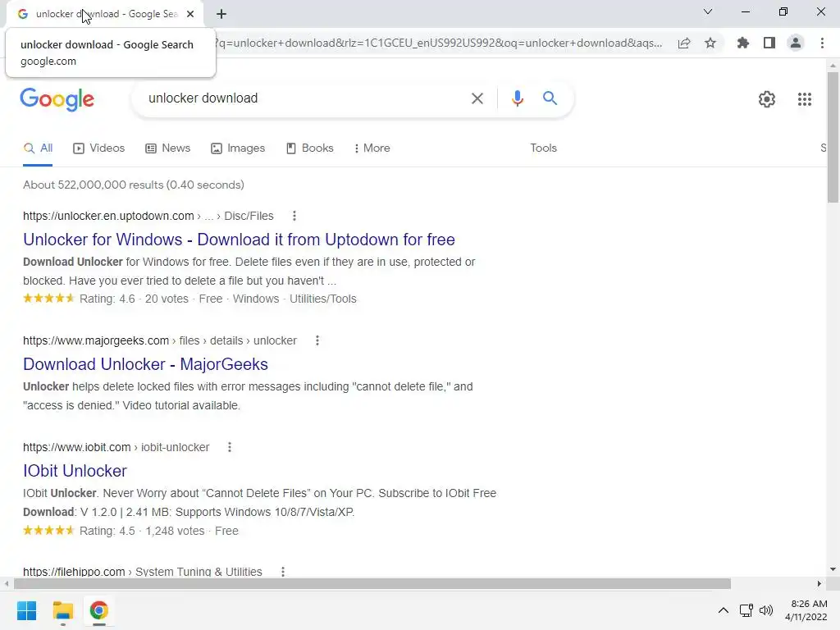
Task: Open the IObit Unlocker link
Action: pyautogui.click(x=75, y=471)
